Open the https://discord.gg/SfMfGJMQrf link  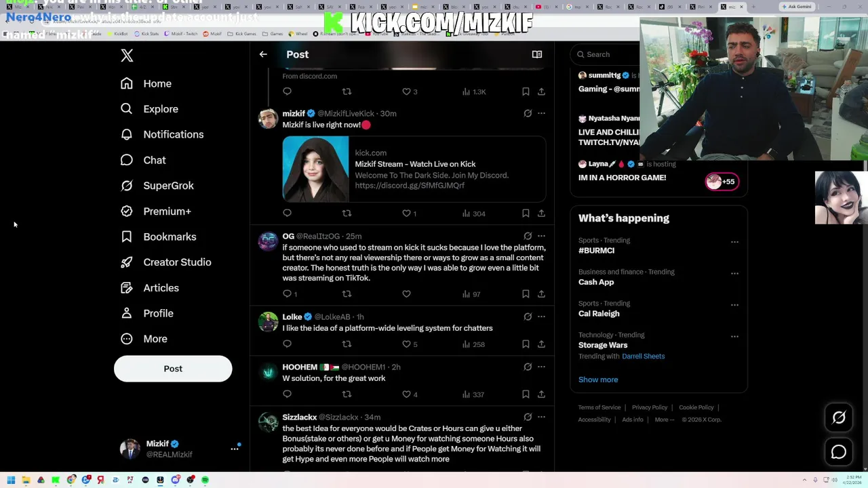coord(410,186)
